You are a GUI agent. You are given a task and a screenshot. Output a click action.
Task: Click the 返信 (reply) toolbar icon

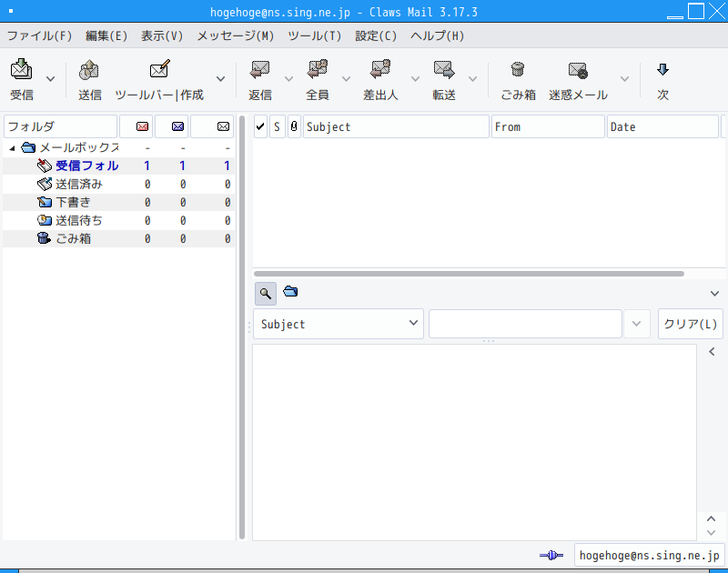(259, 70)
